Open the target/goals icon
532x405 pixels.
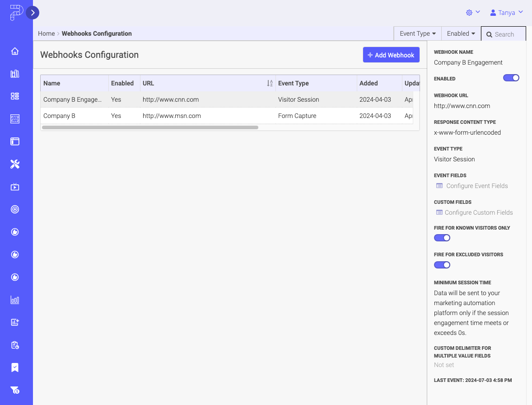[15, 209]
